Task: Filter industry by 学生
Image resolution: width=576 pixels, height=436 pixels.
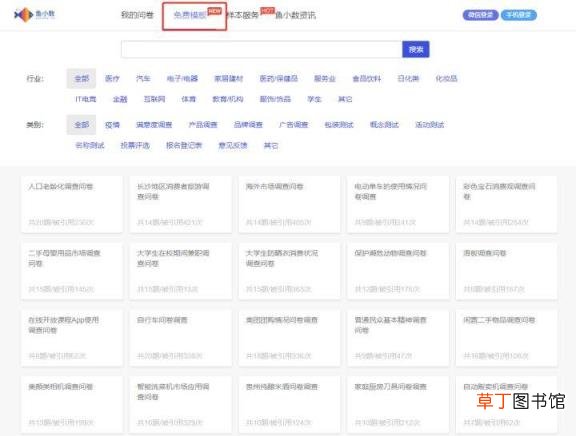Action: point(314,99)
